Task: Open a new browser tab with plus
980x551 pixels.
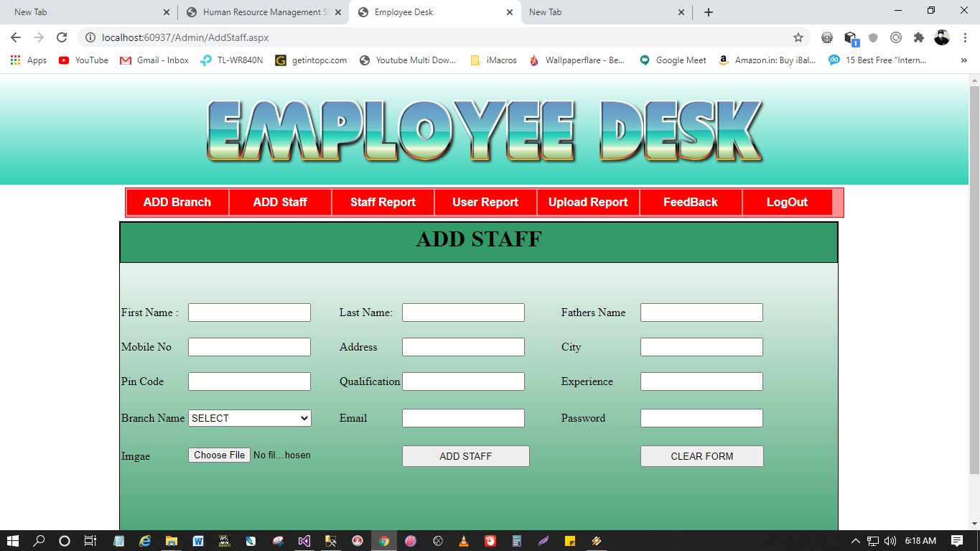Action: click(708, 12)
